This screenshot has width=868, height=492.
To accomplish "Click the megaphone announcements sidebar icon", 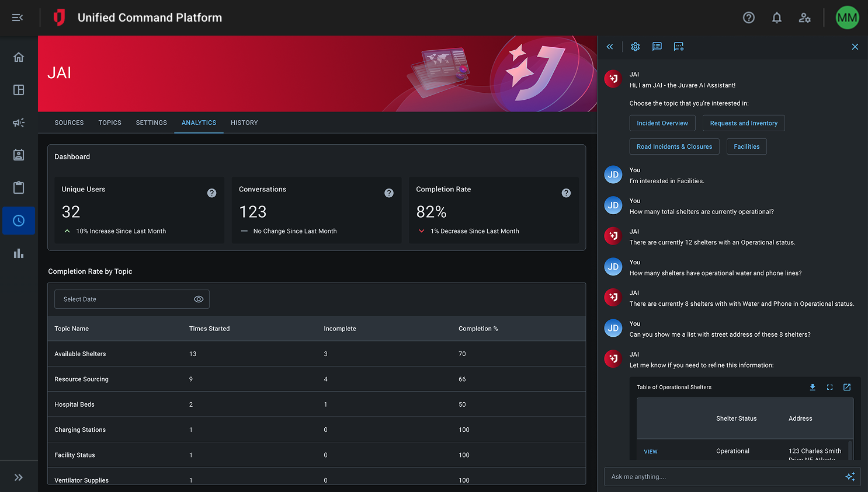I will tap(19, 123).
